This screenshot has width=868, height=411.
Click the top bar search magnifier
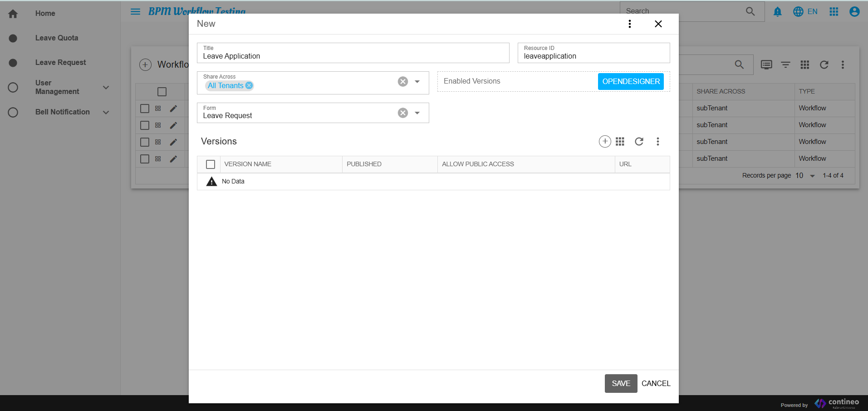(x=750, y=12)
